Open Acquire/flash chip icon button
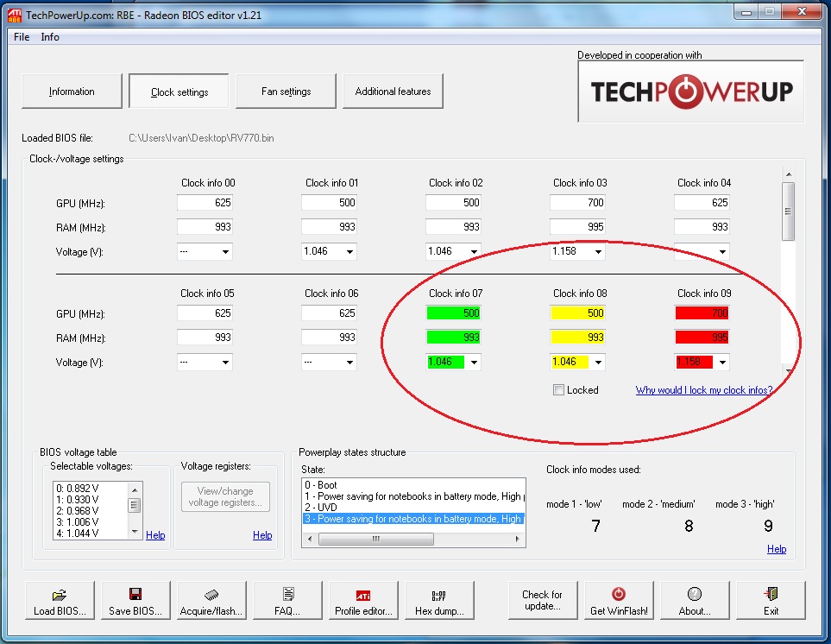This screenshot has width=831, height=644. pyautogui.click(x=211, y=601)
